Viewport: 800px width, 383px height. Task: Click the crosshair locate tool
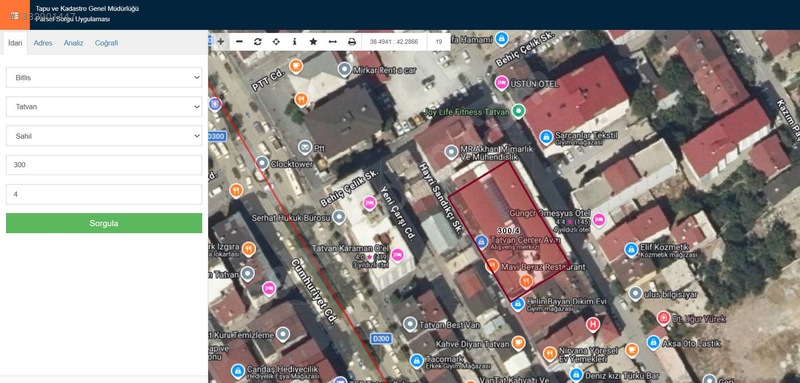[276, 42]
